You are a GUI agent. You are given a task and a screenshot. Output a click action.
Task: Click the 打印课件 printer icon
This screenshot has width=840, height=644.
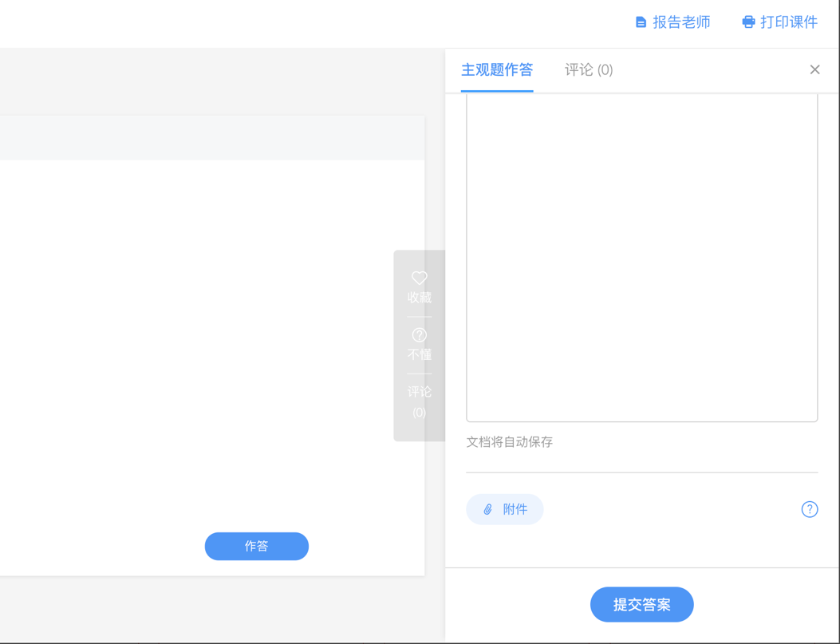point(748,22)
